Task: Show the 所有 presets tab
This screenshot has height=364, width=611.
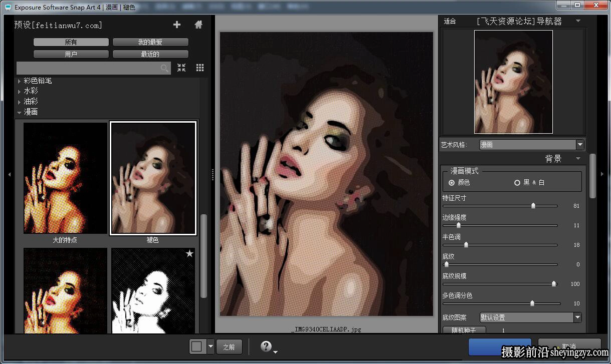Action: tap(71, 42)
